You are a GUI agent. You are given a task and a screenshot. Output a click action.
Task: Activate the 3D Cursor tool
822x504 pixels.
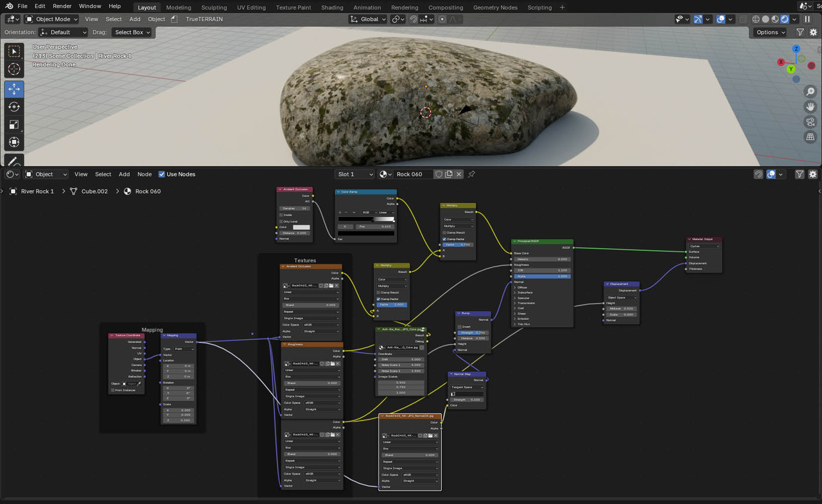click(x=14, y=69)
